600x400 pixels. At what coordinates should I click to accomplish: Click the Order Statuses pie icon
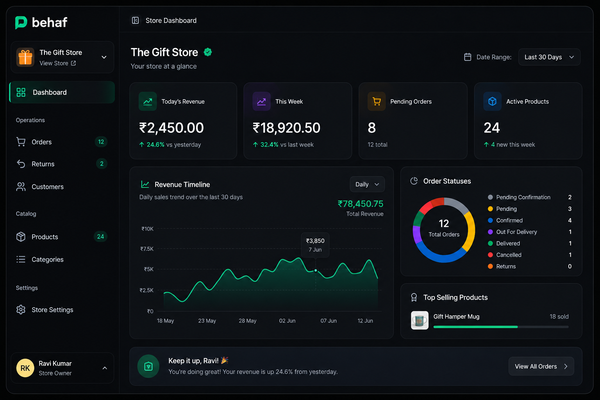click(x=414, y=181)
